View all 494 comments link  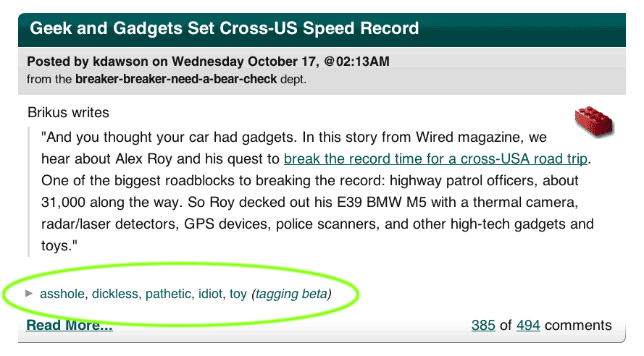point(528,325)
